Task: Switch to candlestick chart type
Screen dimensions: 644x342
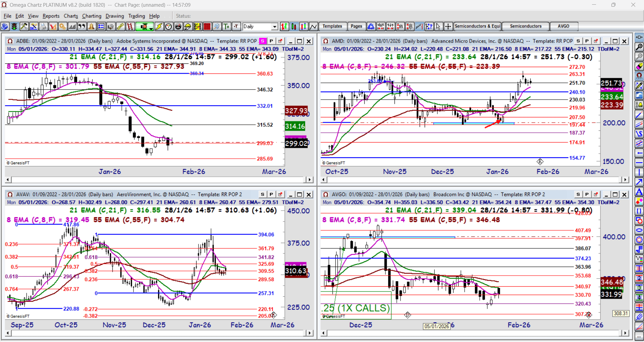Action: tap(294, 26)
